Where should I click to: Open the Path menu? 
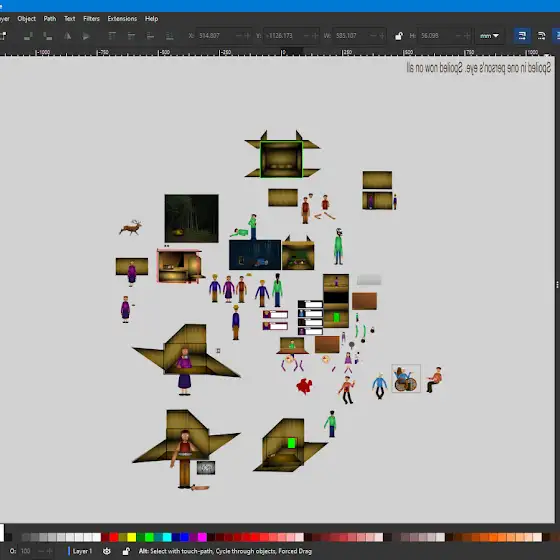tap(50, 19)
